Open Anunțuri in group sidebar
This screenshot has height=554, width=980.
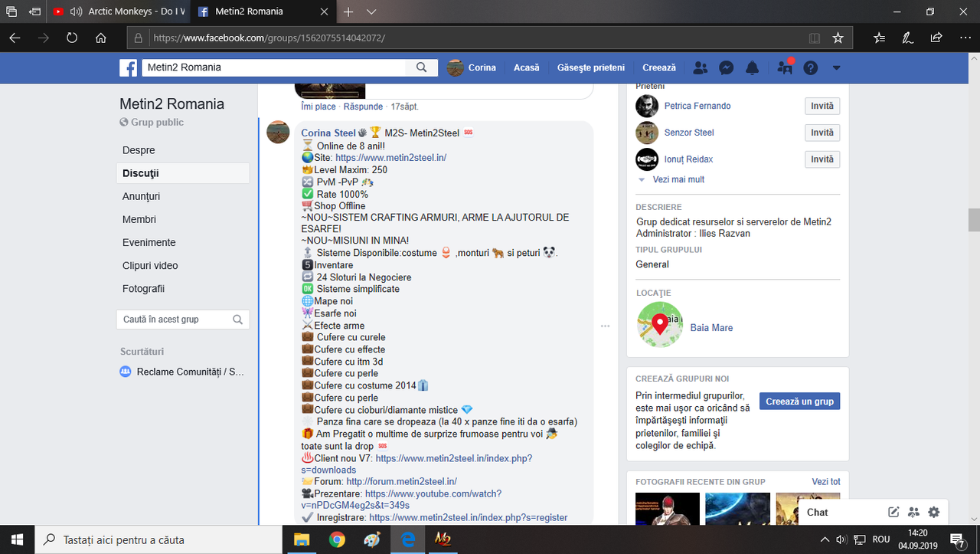pos(142,196)
